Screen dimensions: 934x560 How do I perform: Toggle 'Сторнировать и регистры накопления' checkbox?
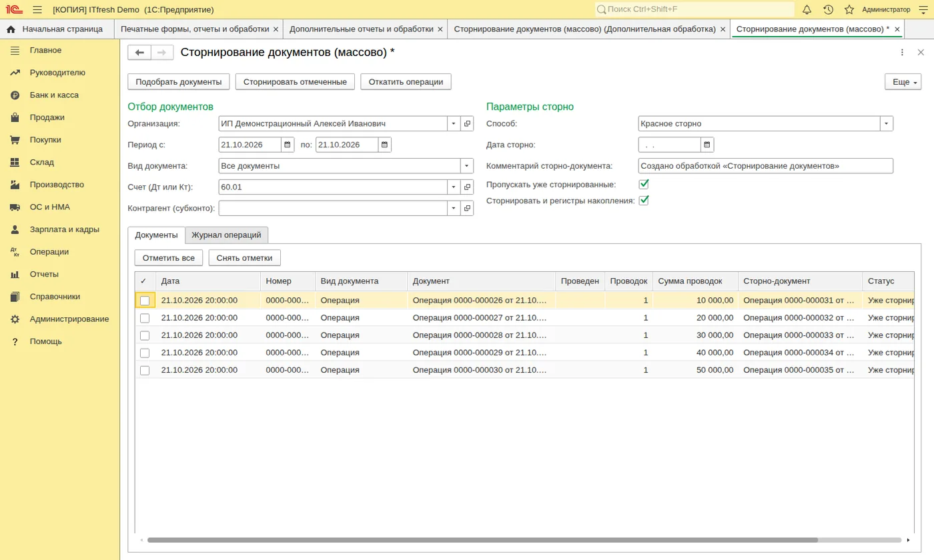click(644, 200)
